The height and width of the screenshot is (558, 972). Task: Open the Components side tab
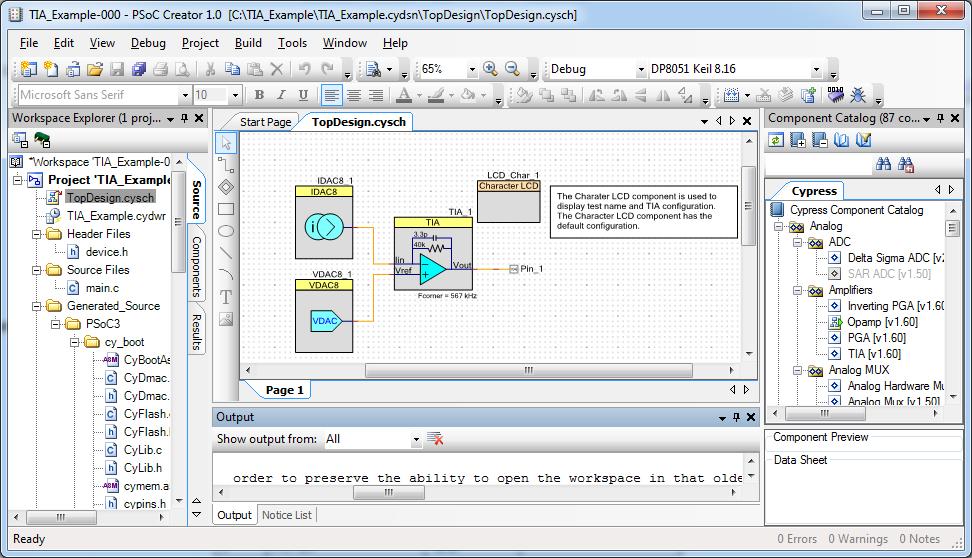point(197,267)
